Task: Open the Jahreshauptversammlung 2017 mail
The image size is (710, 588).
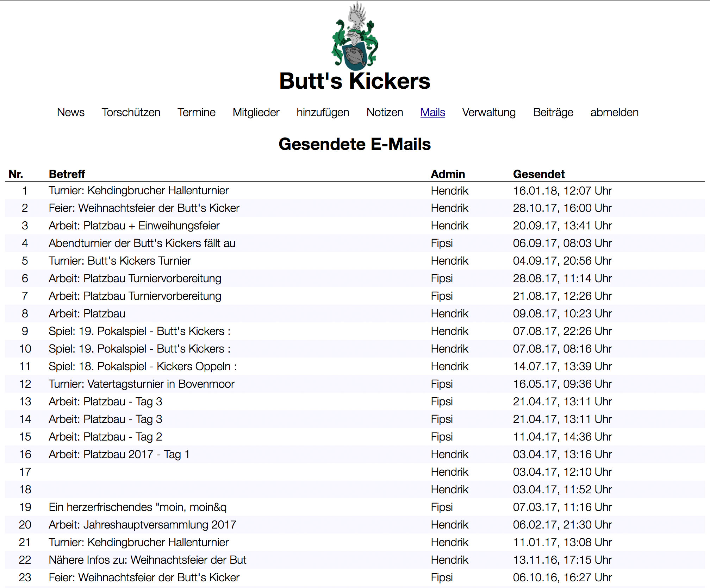Action: pyautogui.click(x=142, y=525)
